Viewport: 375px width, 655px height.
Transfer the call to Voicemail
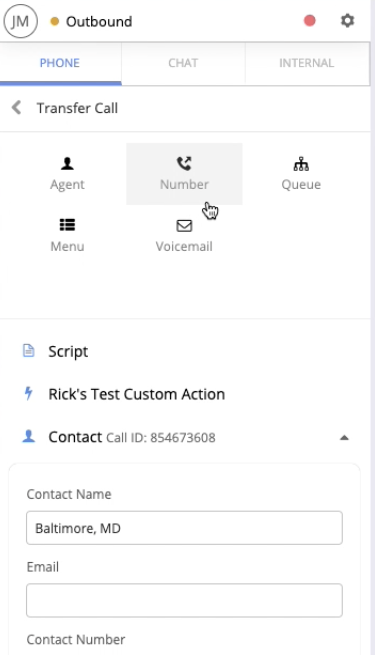click(184, 236)
